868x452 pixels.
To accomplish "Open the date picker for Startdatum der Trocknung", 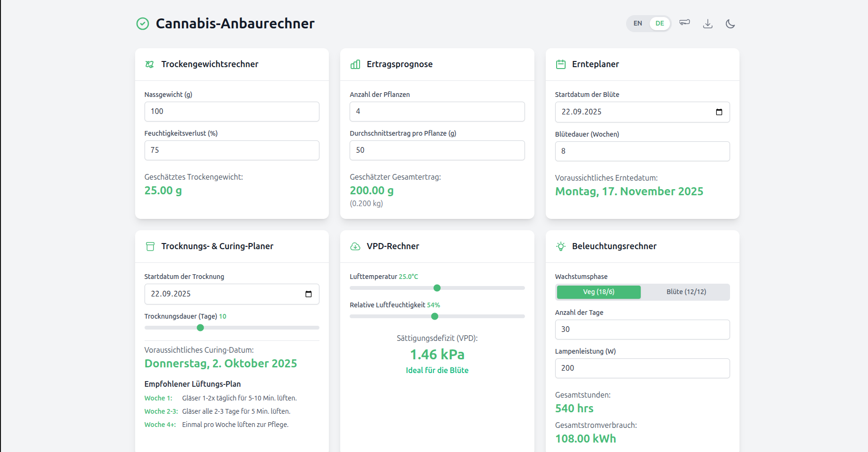I will 309,294.
